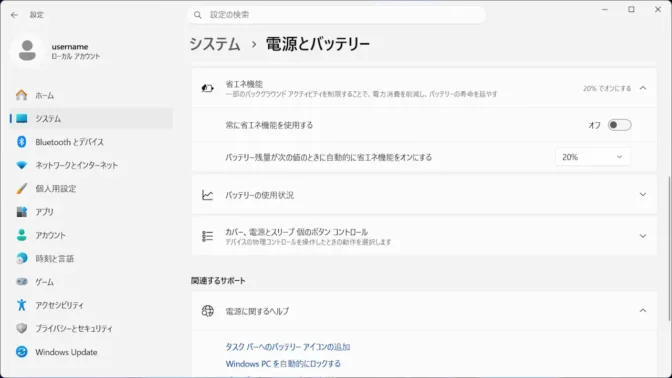Click the Windows Update sync icon
This screenshot has width=672, height=378.
click(x=21, y=352)
